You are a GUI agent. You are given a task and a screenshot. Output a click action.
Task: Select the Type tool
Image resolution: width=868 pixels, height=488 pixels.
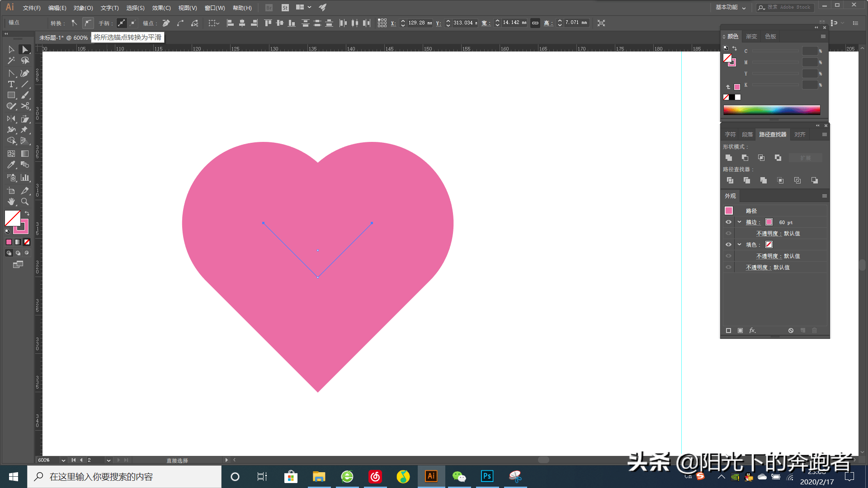pyautogui.click(x=11, y=84)
